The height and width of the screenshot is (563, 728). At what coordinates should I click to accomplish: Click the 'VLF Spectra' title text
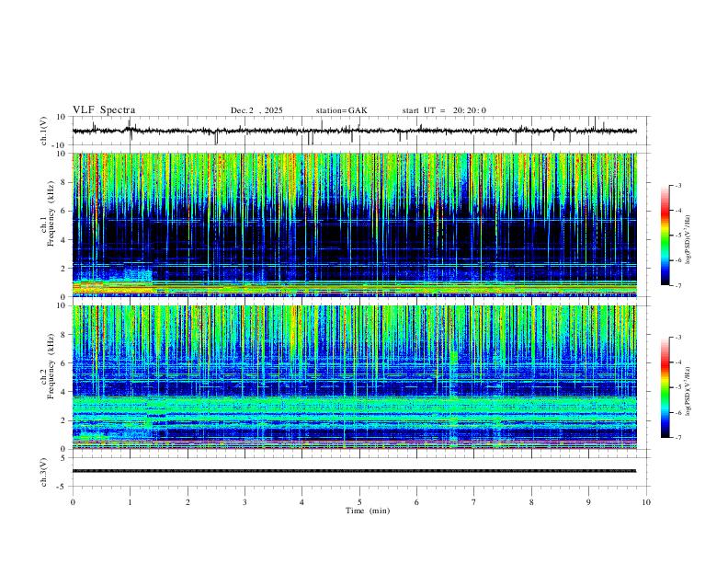104,110
